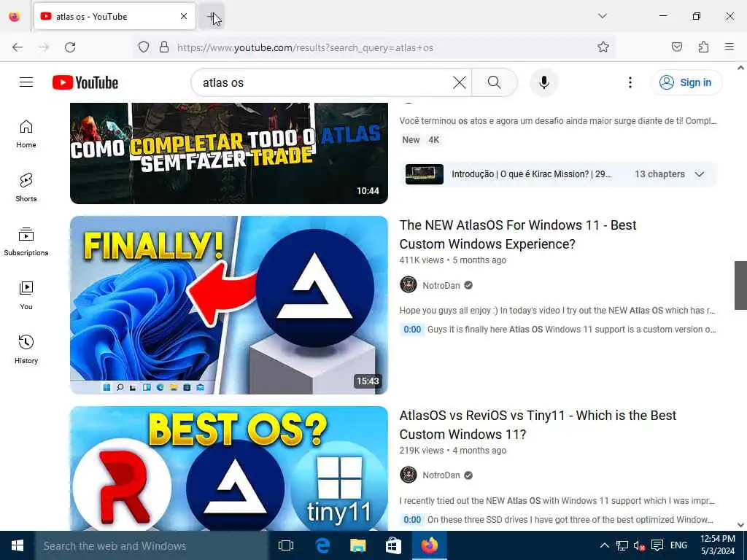Open NotroDan channel on the 219K views video
The height and width of the screenshot is (560, 747).
tap(441, 475)
